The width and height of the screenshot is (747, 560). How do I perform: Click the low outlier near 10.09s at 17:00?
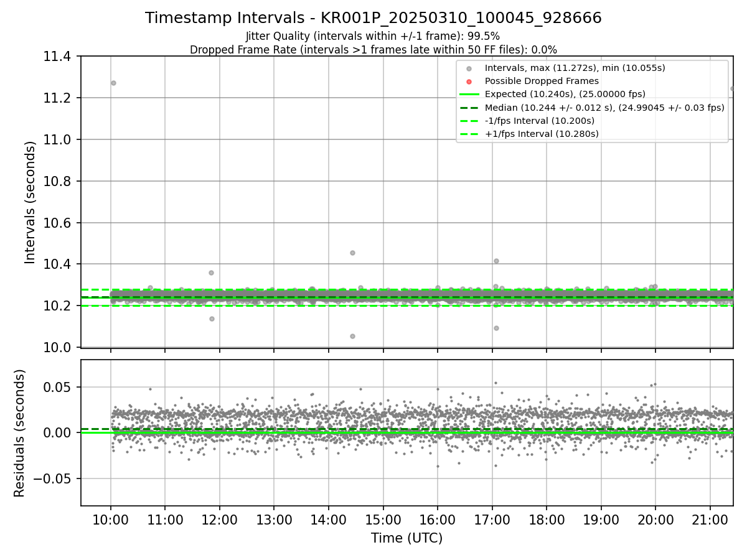tap(496, 328)
